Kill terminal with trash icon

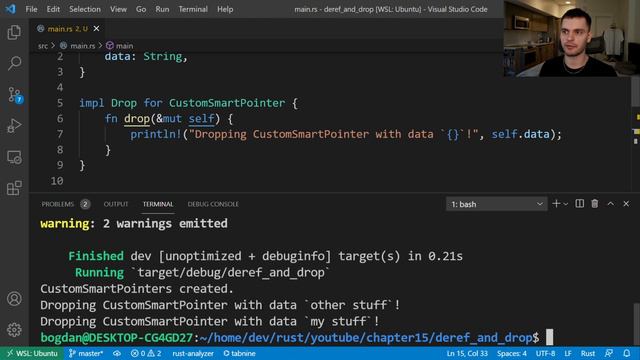tap(595, 204)
